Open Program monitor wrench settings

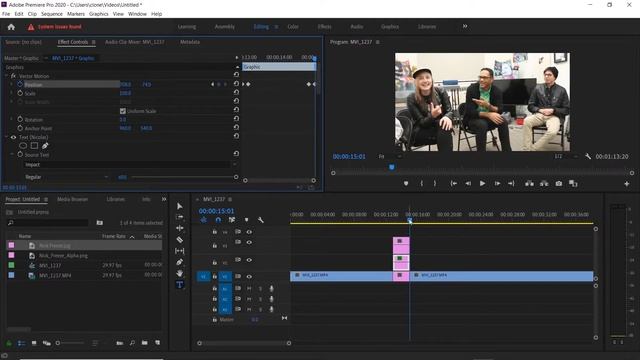click(588, 156)
